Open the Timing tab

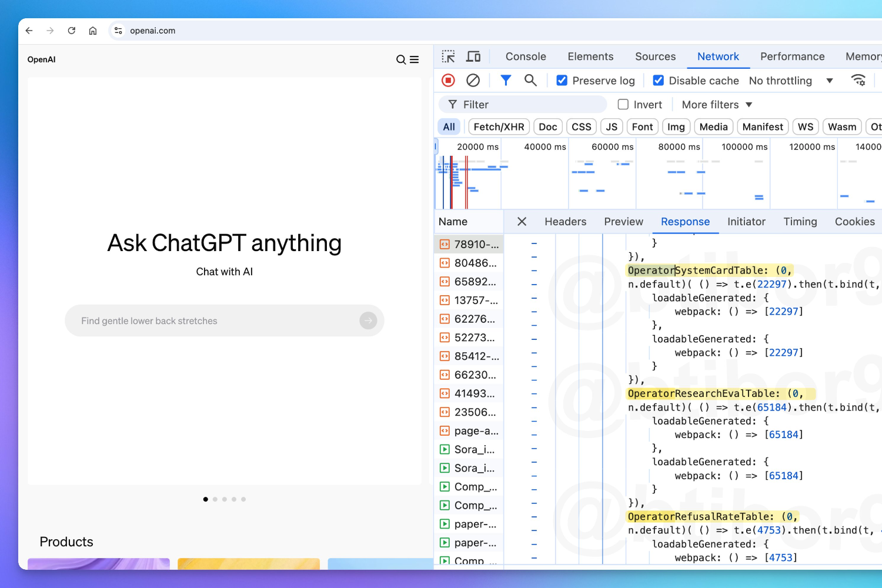800,222
